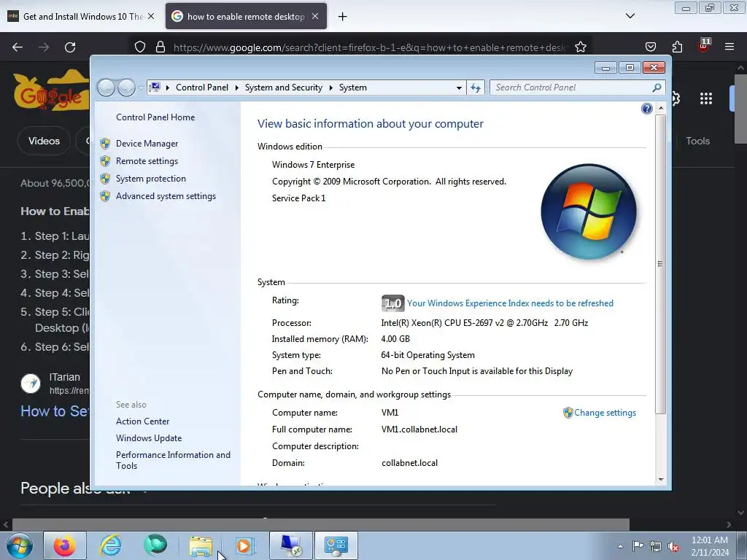The image size is (747, 560).
Task: Open the Firefox extensions puzzle icon
Action: [677, 47]
